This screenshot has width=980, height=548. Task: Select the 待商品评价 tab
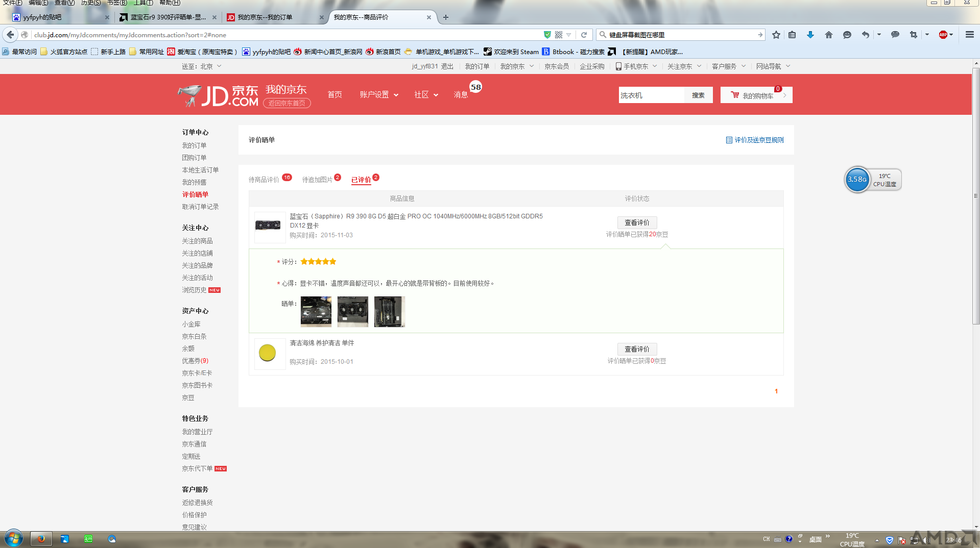click(264, 180)
